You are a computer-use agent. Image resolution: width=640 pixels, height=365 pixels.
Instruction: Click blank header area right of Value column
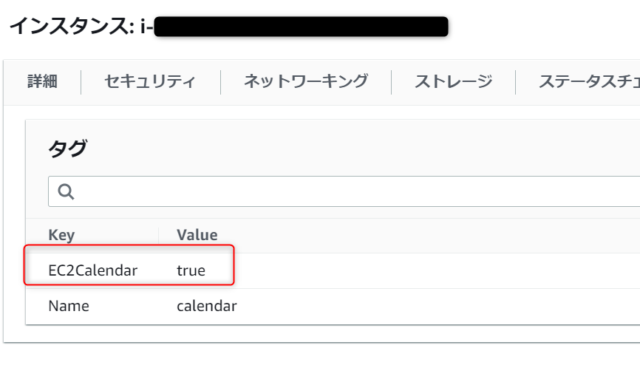[x=429, y=235]
